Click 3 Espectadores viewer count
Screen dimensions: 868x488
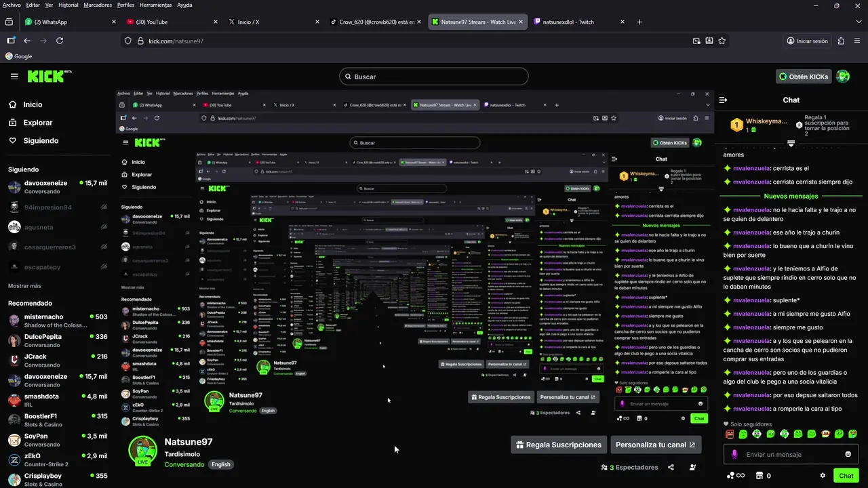630,467
